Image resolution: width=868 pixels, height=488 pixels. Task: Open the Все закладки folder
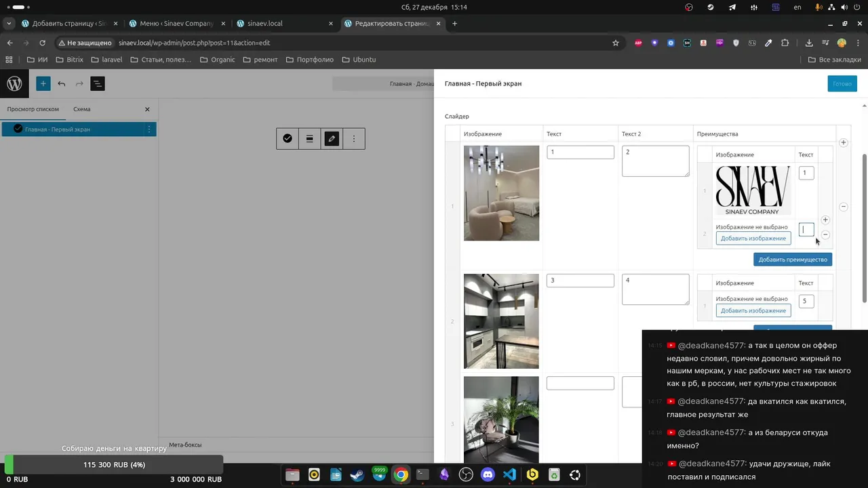(835, 60)
